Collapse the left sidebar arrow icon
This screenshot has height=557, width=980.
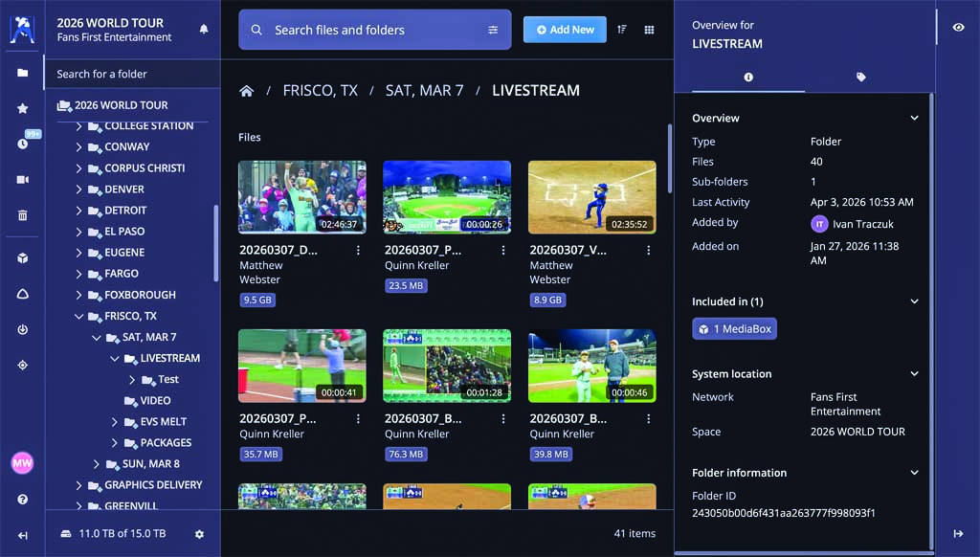point(23,535)
